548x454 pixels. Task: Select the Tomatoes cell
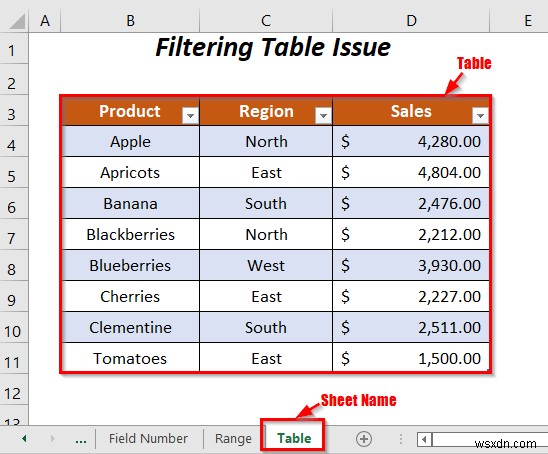(130, 358)
